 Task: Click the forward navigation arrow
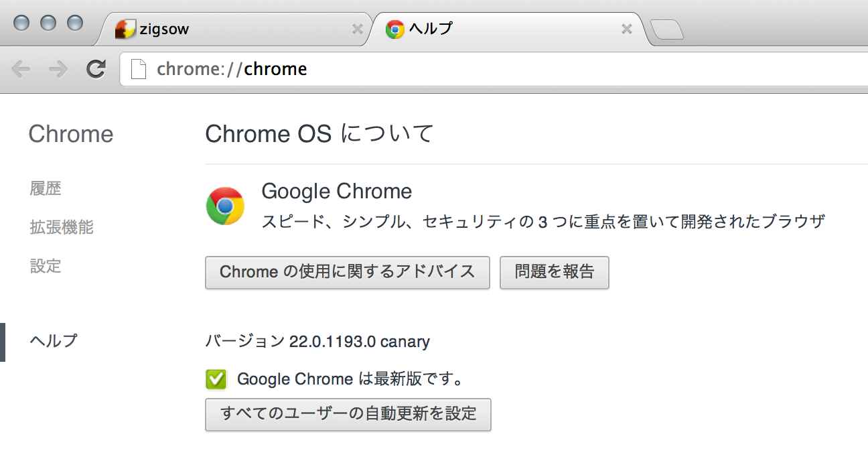pyautogui.click(x=59, y=68)
